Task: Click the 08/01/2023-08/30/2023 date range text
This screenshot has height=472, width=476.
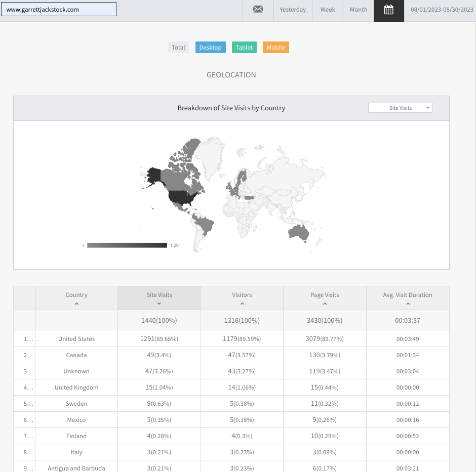Action: (442, 10)
